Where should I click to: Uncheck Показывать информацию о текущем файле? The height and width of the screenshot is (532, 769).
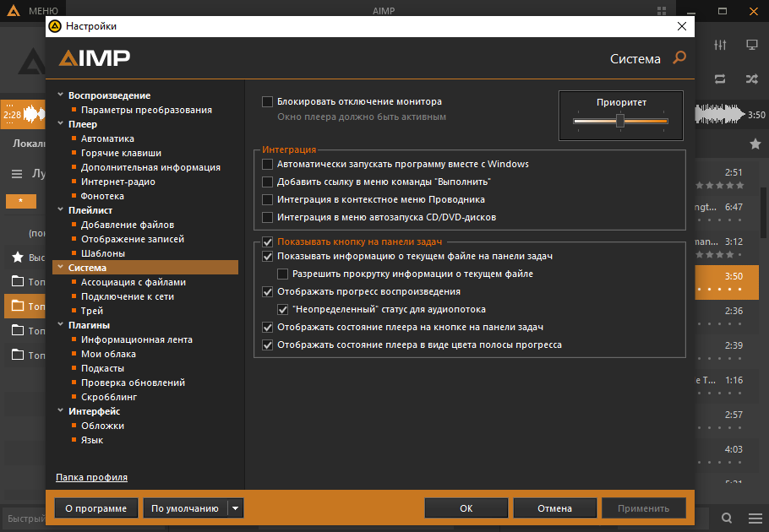pyautogui.click(x=267, y=256)
